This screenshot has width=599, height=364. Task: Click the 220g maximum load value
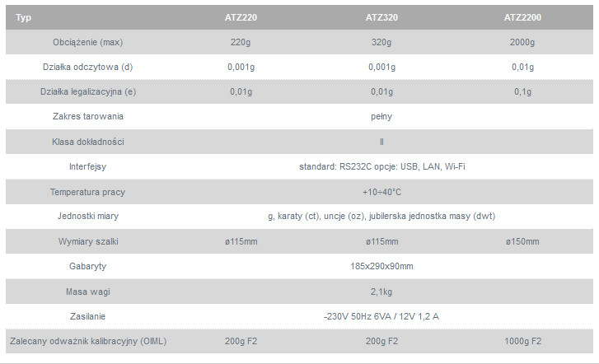pos(240,42)
